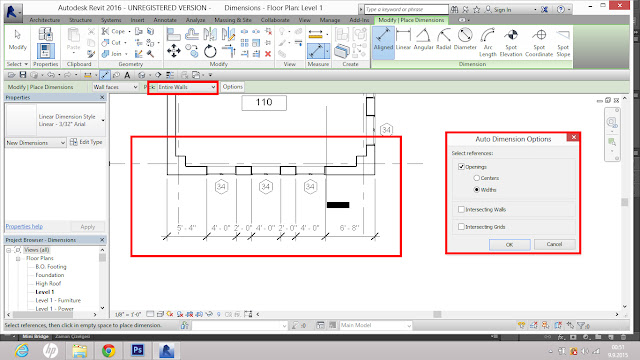This screenshot has width=640, height=360.
Task: Click Sign In in the title bar
Action: [498, 9]
